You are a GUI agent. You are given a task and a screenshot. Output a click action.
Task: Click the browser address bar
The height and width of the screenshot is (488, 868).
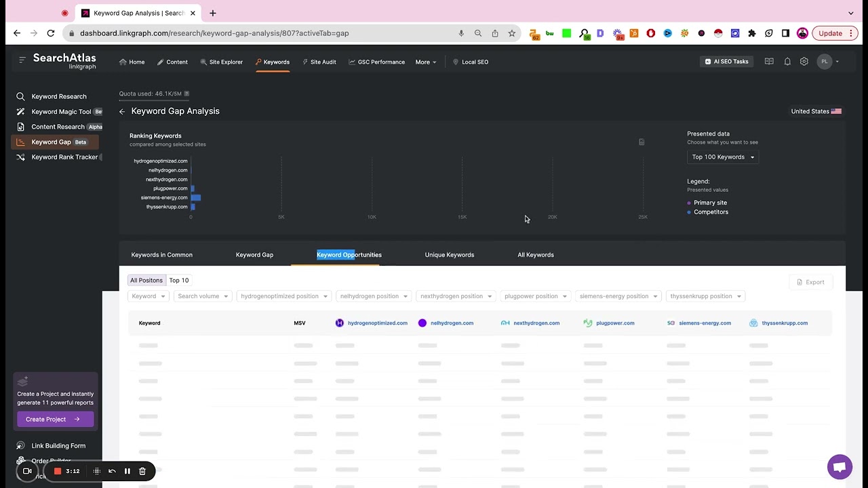point(264,33)
